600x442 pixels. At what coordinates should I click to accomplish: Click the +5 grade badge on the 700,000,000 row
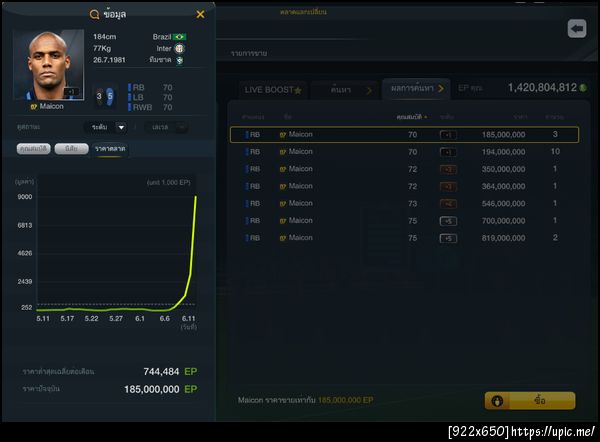(x=448, y=221)
